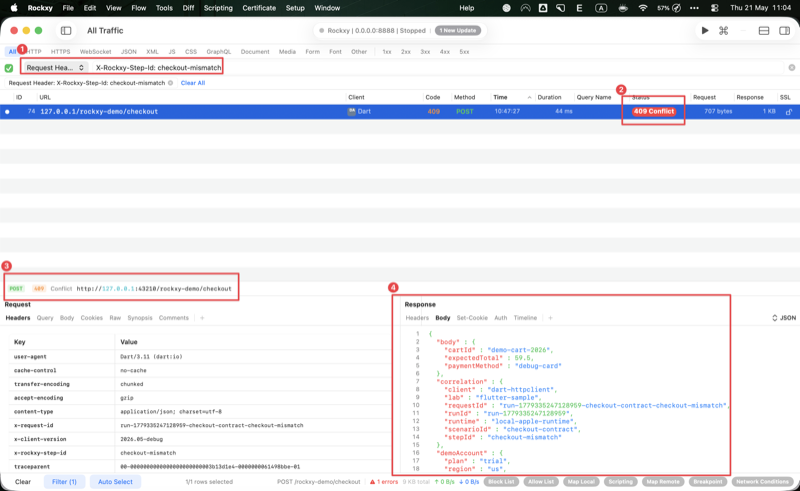Toggle the Map Remote button

(x=662, y=482)
